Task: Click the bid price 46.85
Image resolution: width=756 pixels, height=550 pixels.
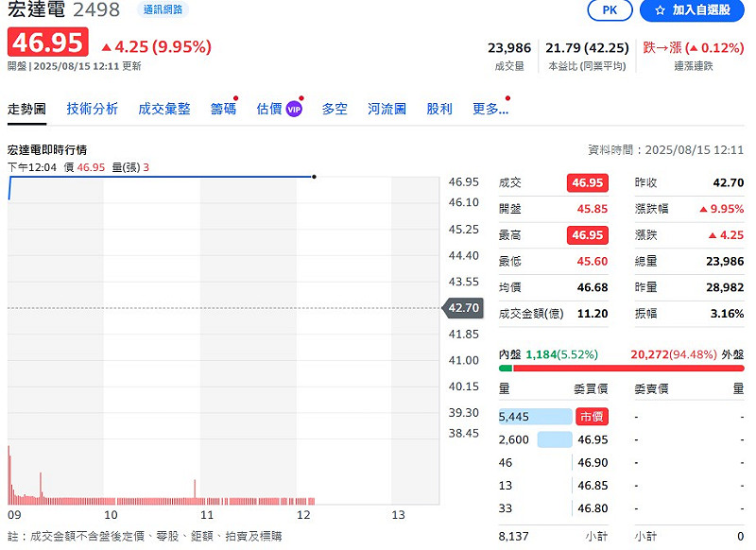Action: pyautogui.click(x=593, y=486)
